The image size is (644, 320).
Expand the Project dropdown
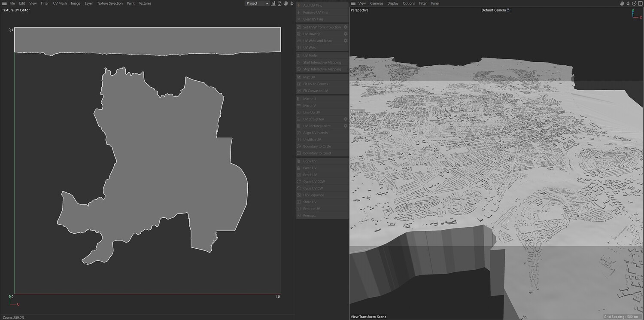pos(257,3)
